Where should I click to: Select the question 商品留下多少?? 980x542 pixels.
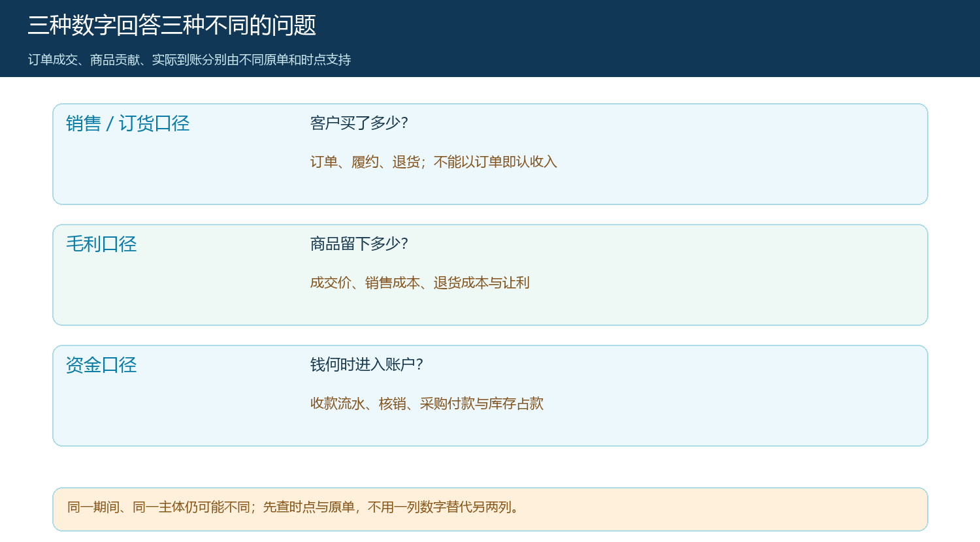click(x=359, y=244)
